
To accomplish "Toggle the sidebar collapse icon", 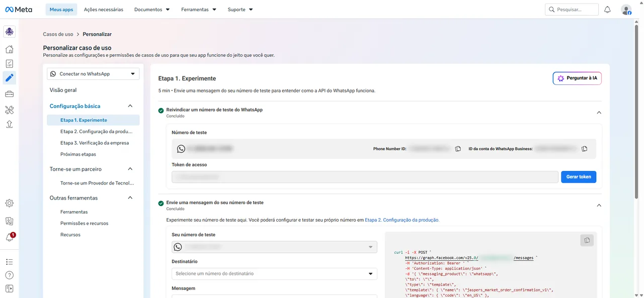I will [10, 289].
